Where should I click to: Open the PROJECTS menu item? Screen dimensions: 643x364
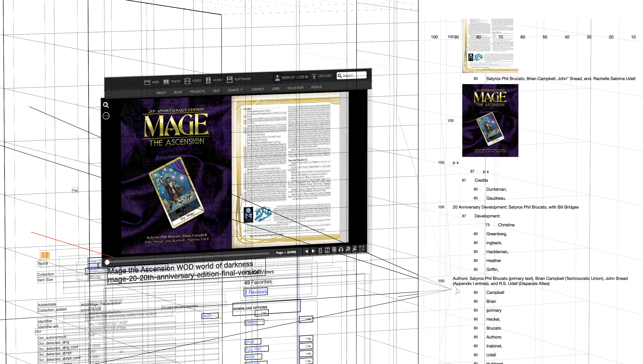coord(197,91)
